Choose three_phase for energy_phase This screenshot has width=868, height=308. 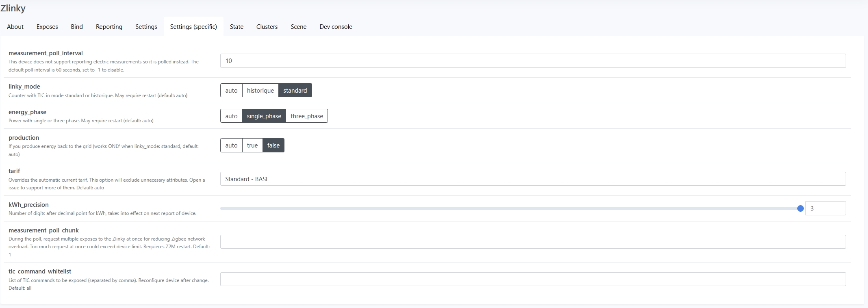[x=307, y=116]
